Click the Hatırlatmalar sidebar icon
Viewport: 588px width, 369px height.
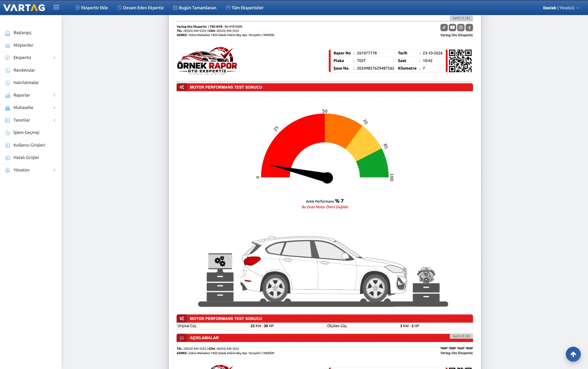pyautogui.click(x=8, y=83)
